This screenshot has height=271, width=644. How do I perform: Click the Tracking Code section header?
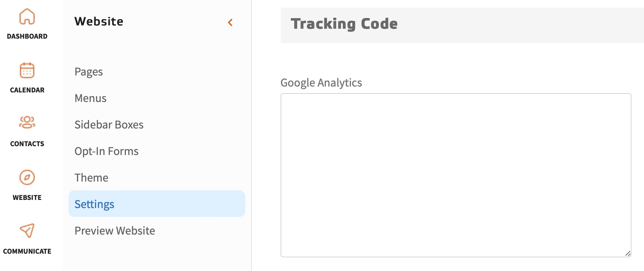click(344, 24)
